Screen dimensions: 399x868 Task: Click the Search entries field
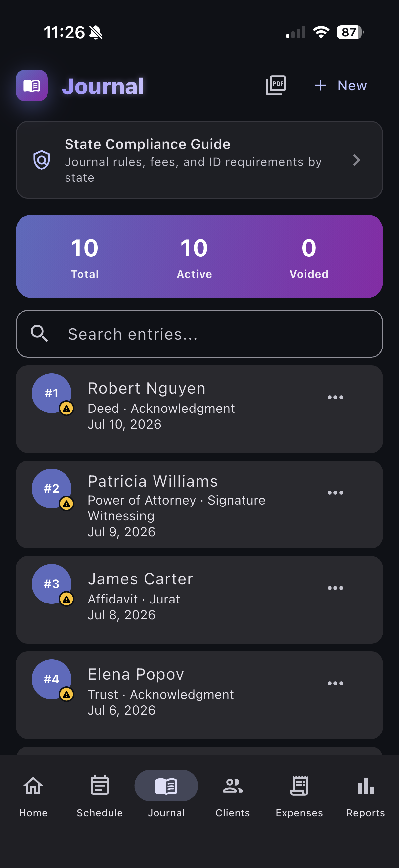click(x=199, y=334)
